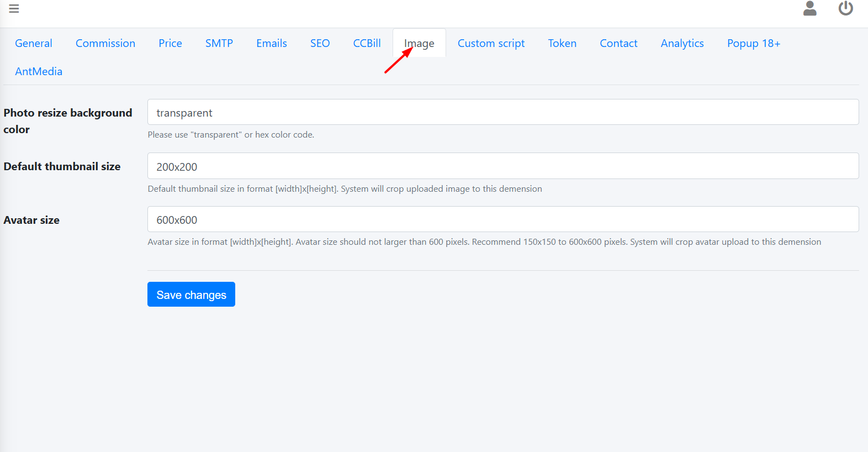Select the AntMedia tab
Viewport: 868px width, 452px height.
click(39, 71)
